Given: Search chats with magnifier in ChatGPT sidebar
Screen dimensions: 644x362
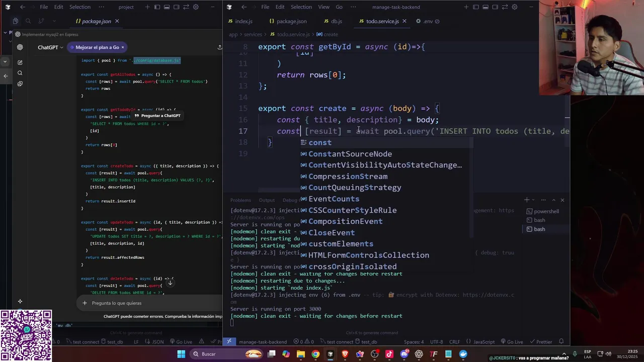Looking at the screenshot, I should coord(20,73).
